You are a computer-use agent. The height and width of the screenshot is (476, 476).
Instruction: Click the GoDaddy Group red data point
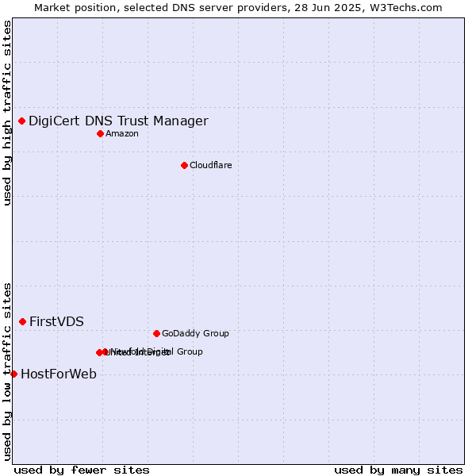point(156,334)
